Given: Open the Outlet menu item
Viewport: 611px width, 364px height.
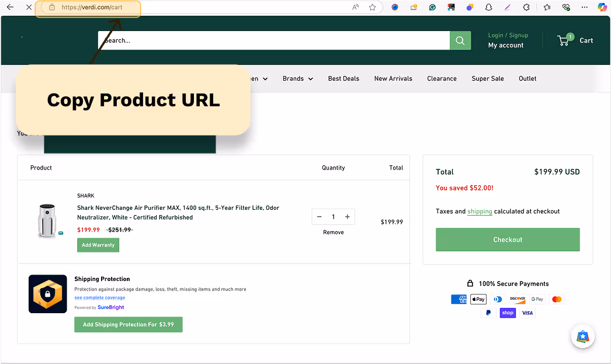Looking at the screenshot, I should [x=527, y=78].
